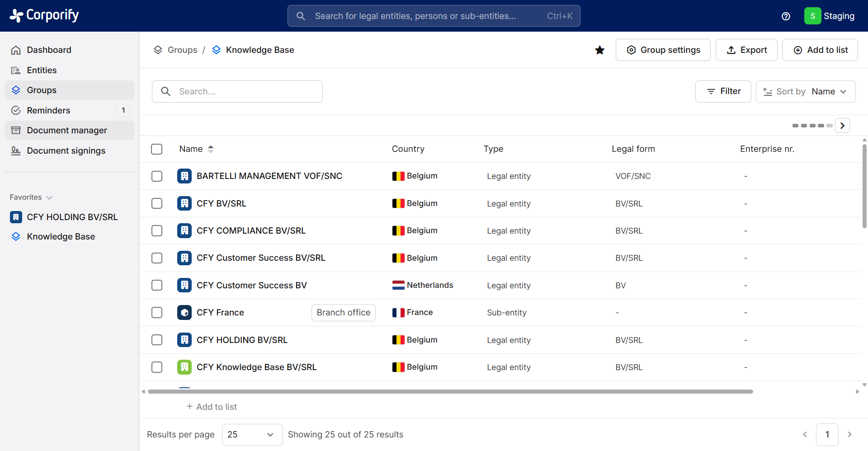This screenshot has width=868, height=451.
Task: Check the BARTELLI MANAGEMENT VOF/SNC checkbox
Action: (157, 176)
